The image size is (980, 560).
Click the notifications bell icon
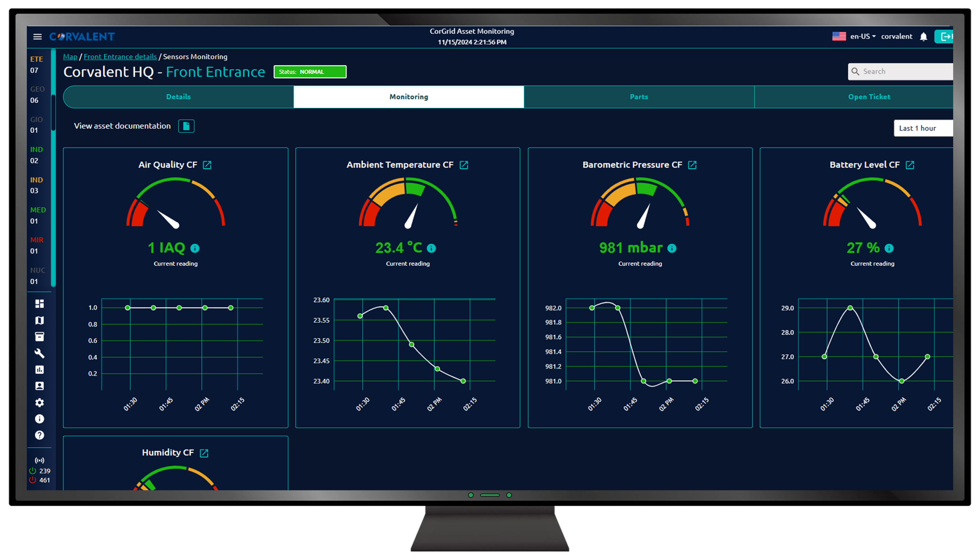point(923,36)
